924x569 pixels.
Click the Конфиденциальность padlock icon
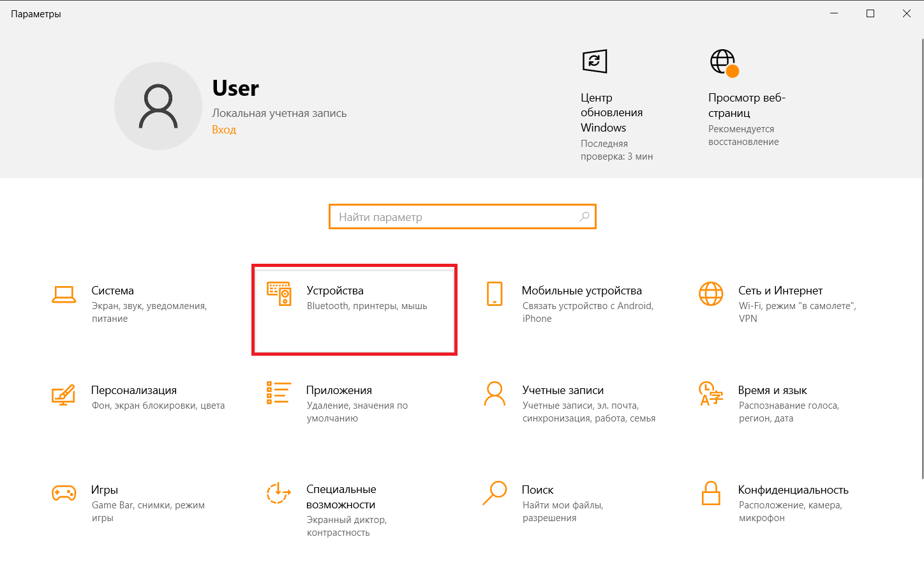click(711, 493)
